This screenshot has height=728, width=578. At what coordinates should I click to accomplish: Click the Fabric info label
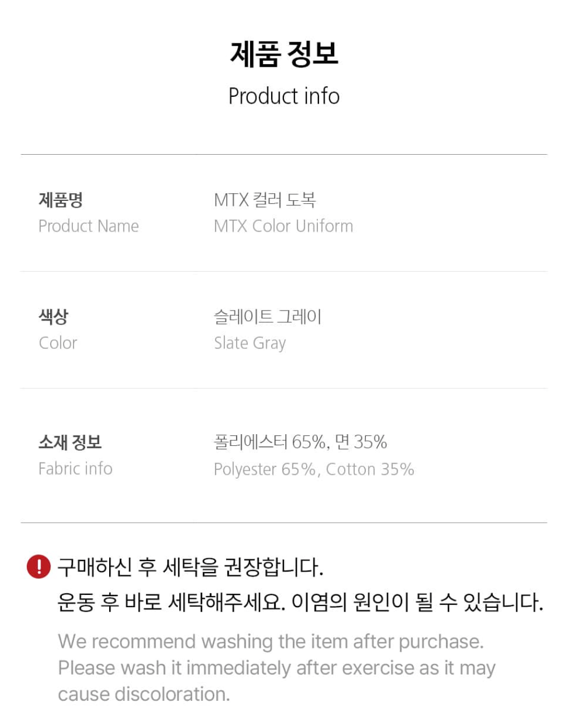(x=75, y=469)
